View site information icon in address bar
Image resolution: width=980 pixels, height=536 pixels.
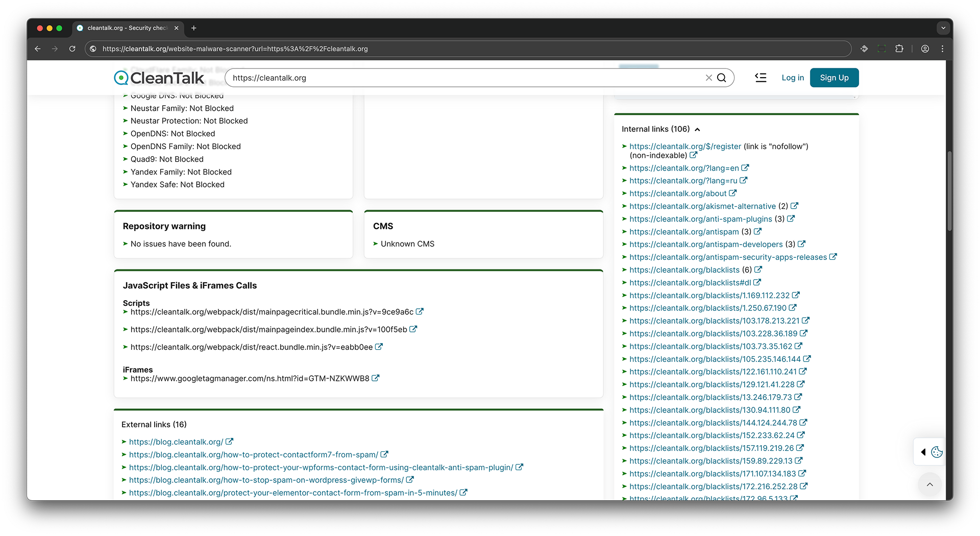pos(93,48)
